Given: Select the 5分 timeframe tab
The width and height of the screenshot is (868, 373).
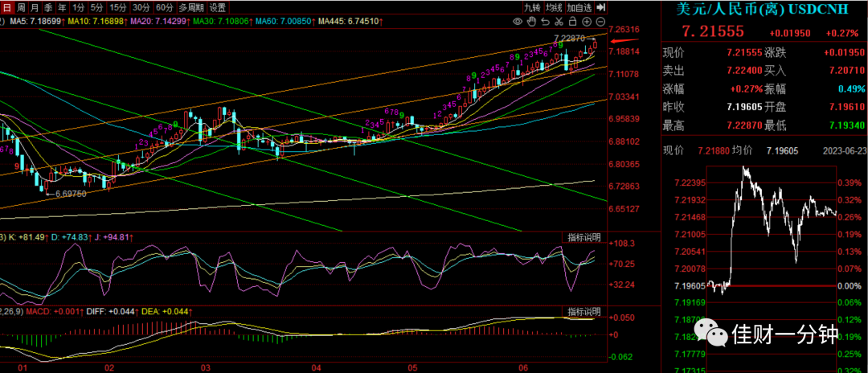Looking at the screenshot, I should 97,8.
